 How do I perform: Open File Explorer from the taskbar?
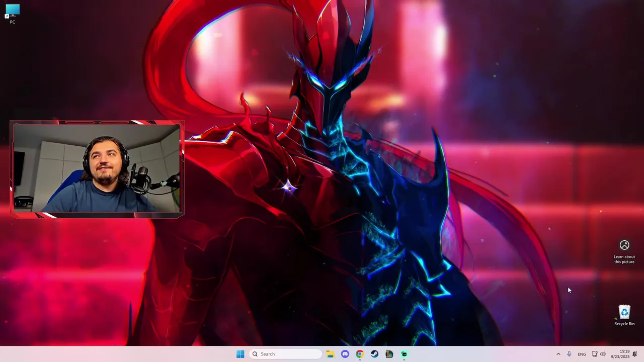pos(330,354)
